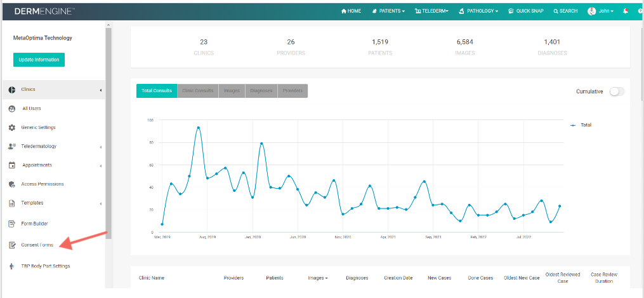This screenshot has width=644, height=298.
Task: Click the Form Builder icon
Action: (x=12, y=224)
